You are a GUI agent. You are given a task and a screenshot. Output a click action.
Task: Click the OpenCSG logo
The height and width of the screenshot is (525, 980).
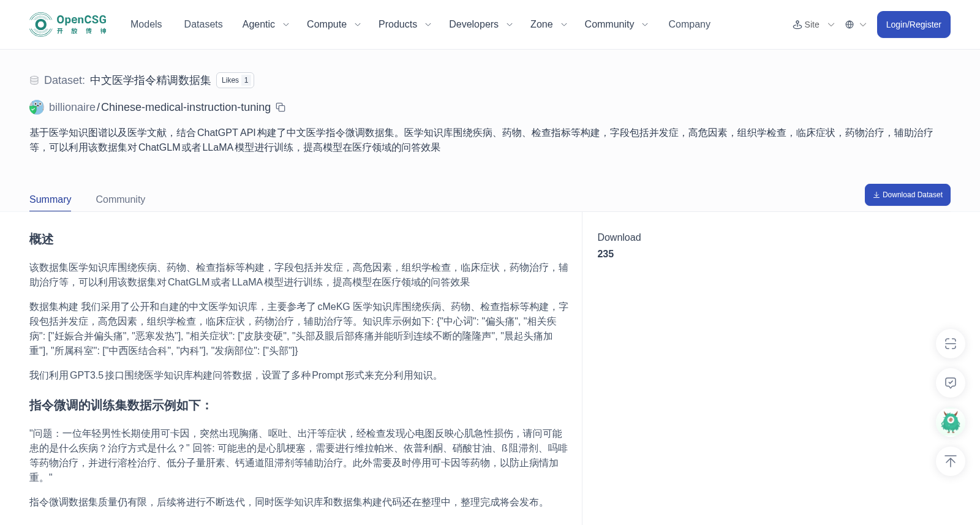(68, 25)
